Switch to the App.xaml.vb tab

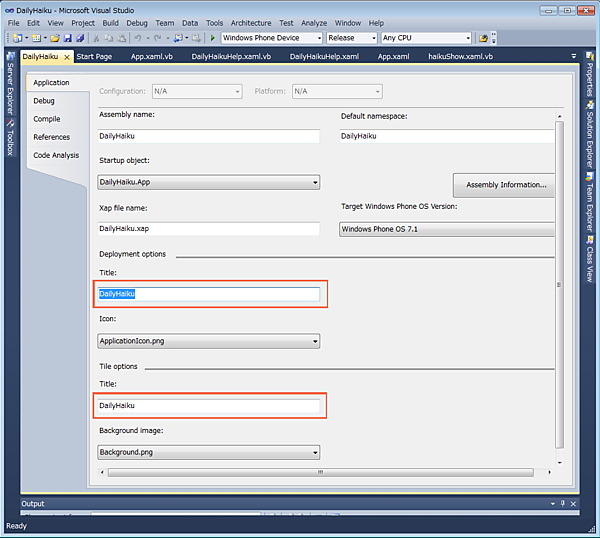click(151, 57)
